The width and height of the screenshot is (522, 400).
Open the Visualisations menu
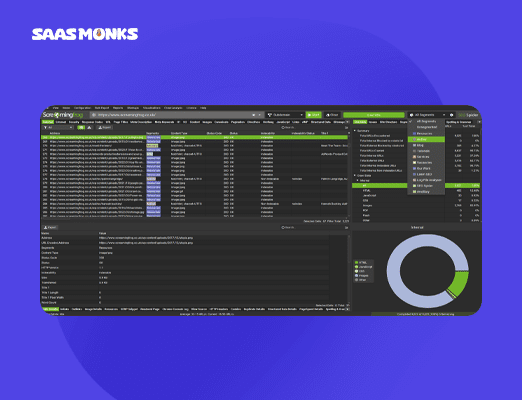[x=152, y=108]
